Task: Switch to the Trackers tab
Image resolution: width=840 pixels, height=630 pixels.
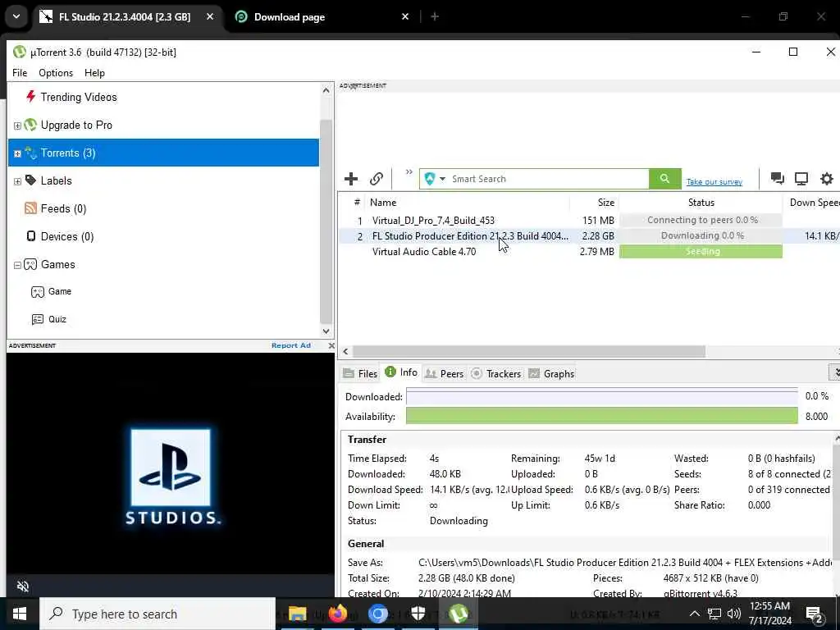Action: click(x=495, y=373)
